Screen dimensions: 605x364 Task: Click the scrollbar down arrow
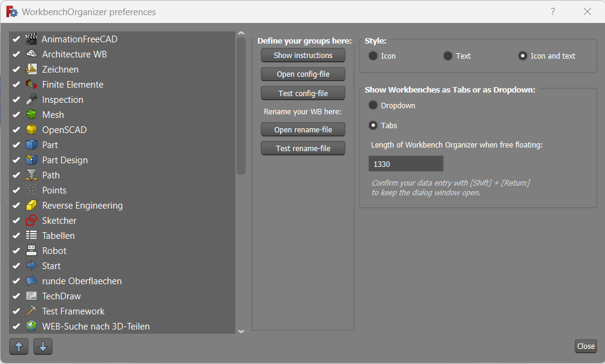[241, 331]
